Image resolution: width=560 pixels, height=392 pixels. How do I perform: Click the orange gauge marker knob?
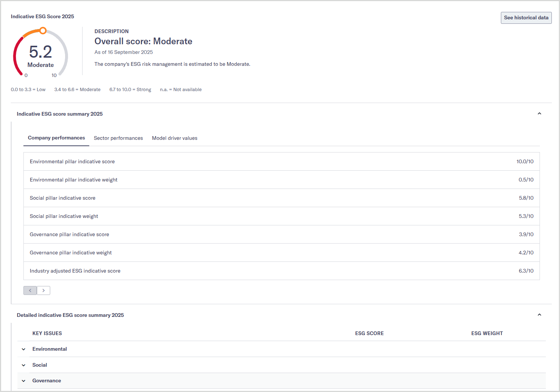[x=43, y=30]
